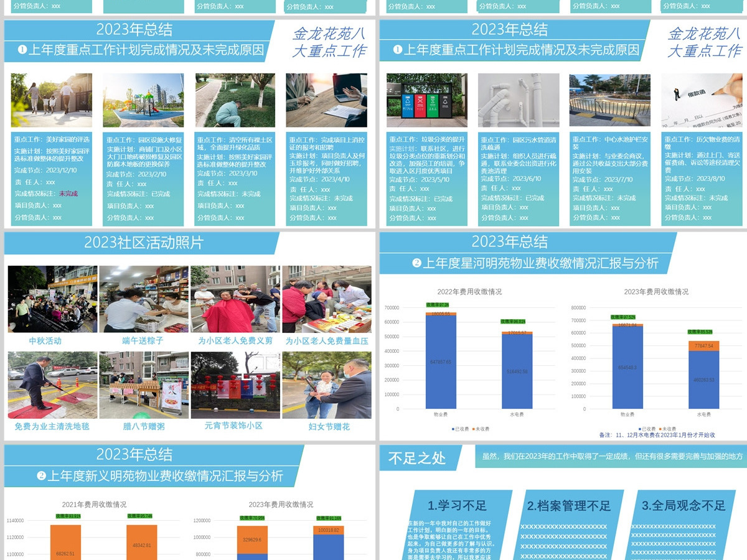Click the orange segment labeled 77847.54
This screenshot has width=747, height=560.
(704, 346)
